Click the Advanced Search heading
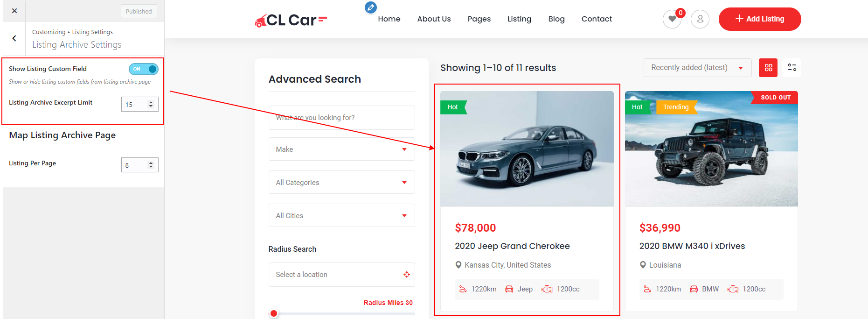Image resolution: width=868 pixels, height=319 pixels. tap(315, 79)
